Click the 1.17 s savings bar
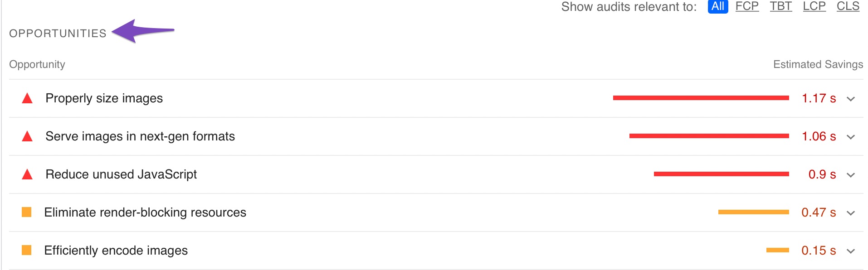The image size is (868, 270). [701, 98]
